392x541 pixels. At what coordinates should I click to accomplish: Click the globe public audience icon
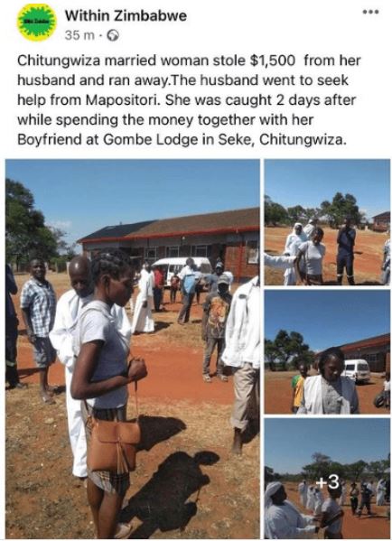pyautogui.click(x=113, y=35)
